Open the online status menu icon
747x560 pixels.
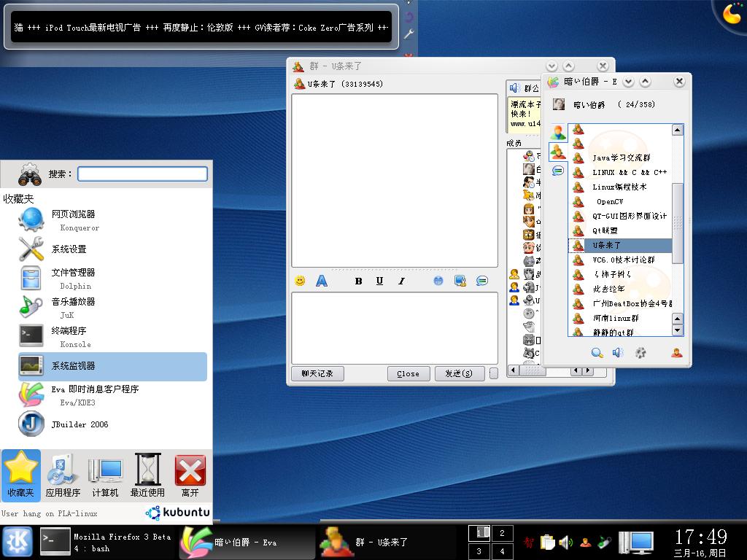click(x=676, y=353)
